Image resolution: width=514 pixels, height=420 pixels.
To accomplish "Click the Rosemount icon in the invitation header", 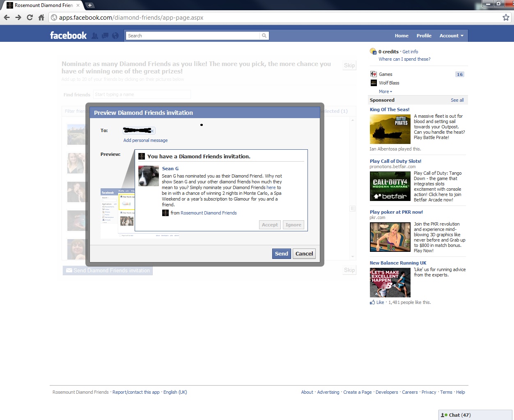I will (142, 156).
